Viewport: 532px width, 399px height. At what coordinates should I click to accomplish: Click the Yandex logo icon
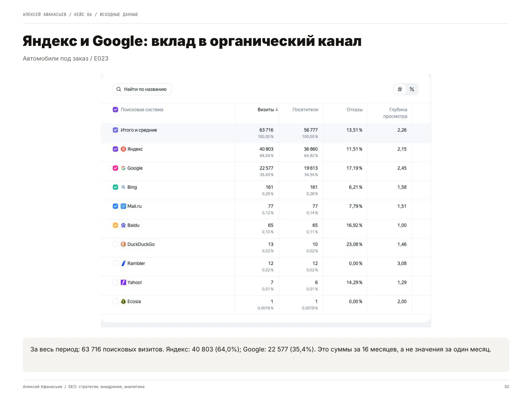(123, 149)
